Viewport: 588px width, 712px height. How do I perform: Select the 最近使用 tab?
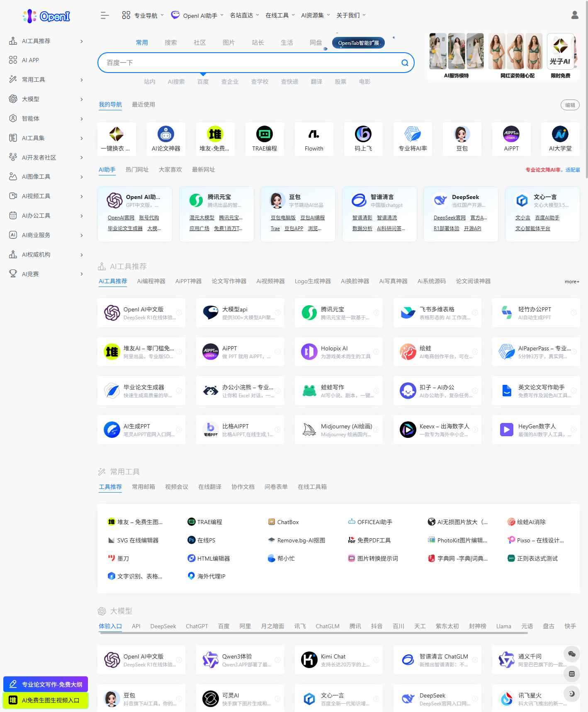(143, 104)
